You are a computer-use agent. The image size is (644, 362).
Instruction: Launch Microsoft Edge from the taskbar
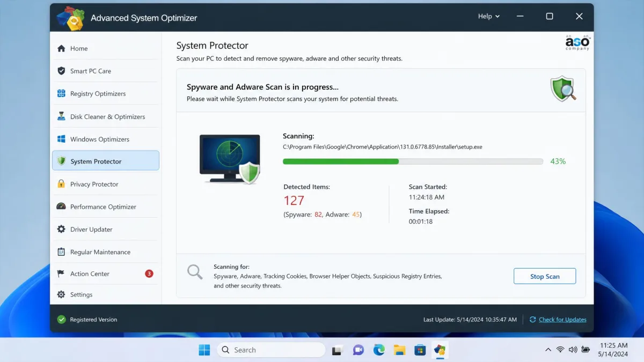pyautogui.click(x=379, y=350)
